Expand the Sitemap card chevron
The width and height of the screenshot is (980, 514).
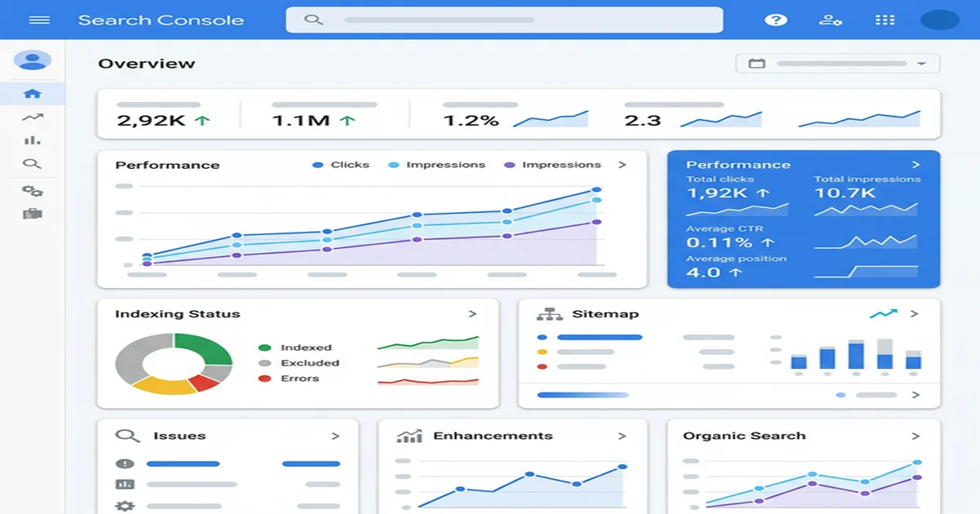point(915,314)
